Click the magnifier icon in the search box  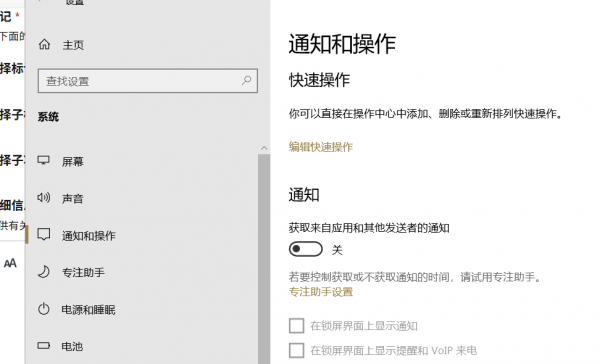click(x=246, y=80)
